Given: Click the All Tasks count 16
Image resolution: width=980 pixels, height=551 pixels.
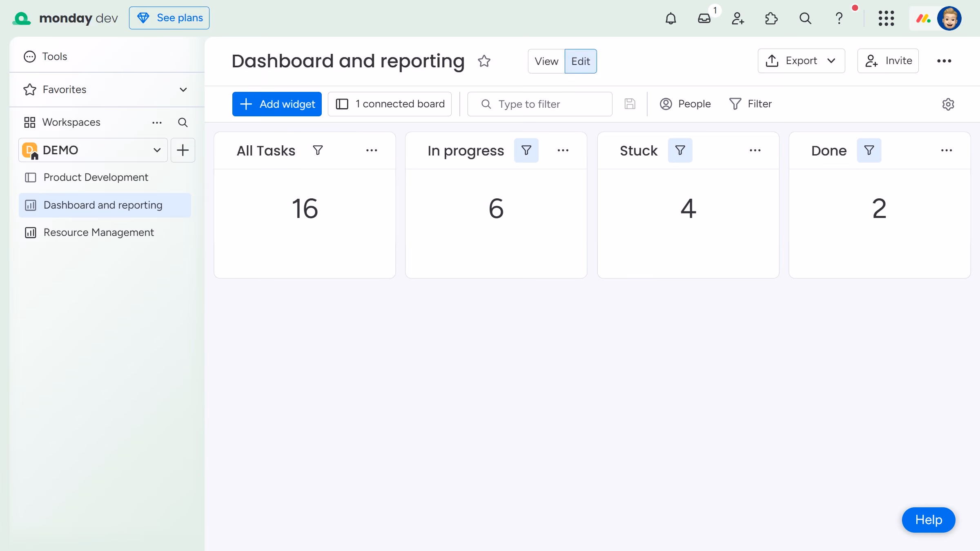Looking at the screenshot, I should click(x=305, y=209).
